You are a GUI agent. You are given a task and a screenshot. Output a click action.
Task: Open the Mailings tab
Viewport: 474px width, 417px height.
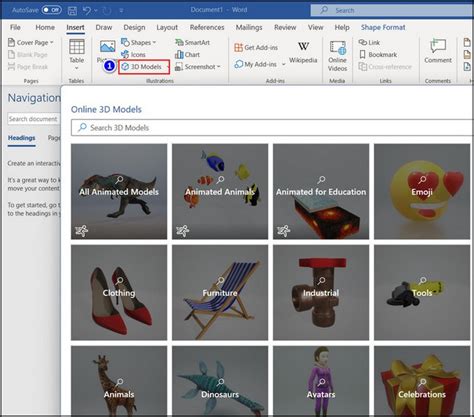[249, 27]
